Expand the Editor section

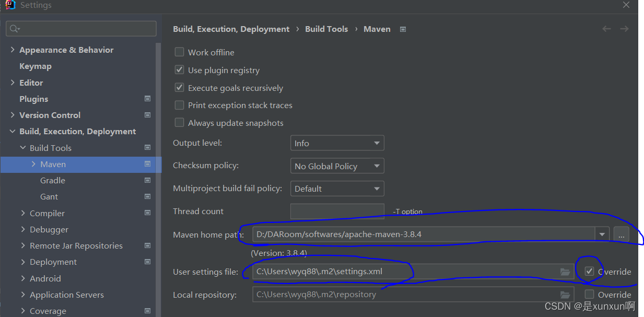13,83
